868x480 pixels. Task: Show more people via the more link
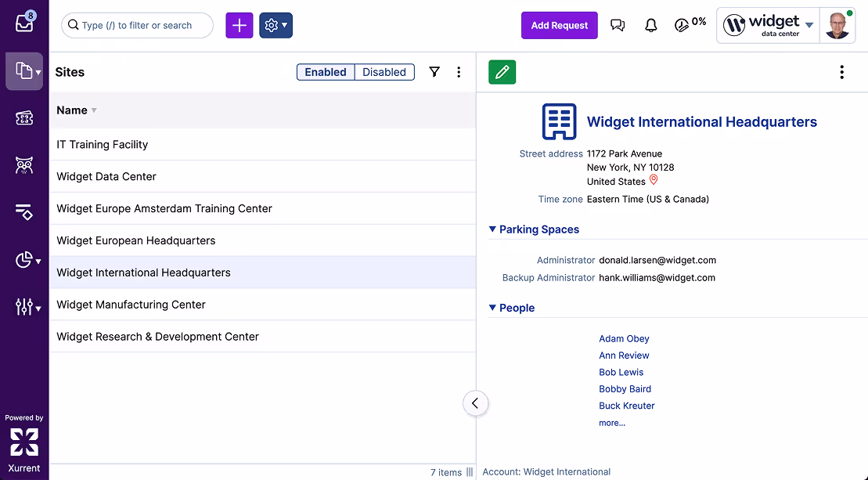coord(611,422)
